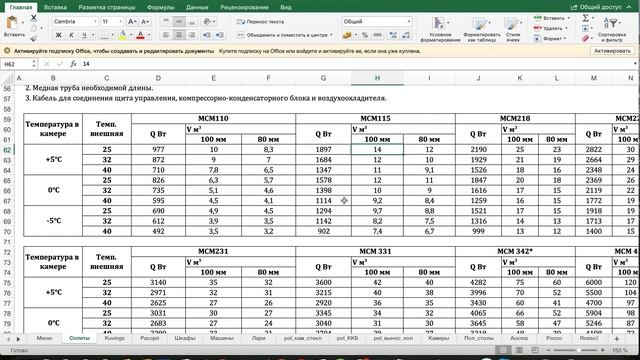640x360 pixels.
Task: Click the Clear eraser icon
Action: pos(585,38)
